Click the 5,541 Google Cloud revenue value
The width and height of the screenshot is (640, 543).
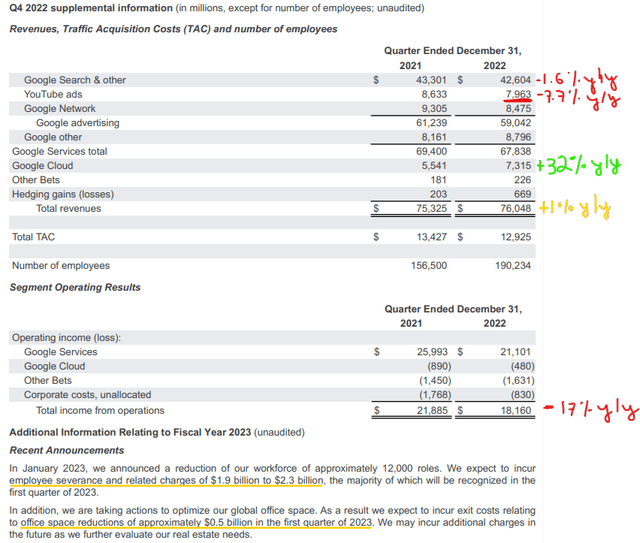pos(434,166)
